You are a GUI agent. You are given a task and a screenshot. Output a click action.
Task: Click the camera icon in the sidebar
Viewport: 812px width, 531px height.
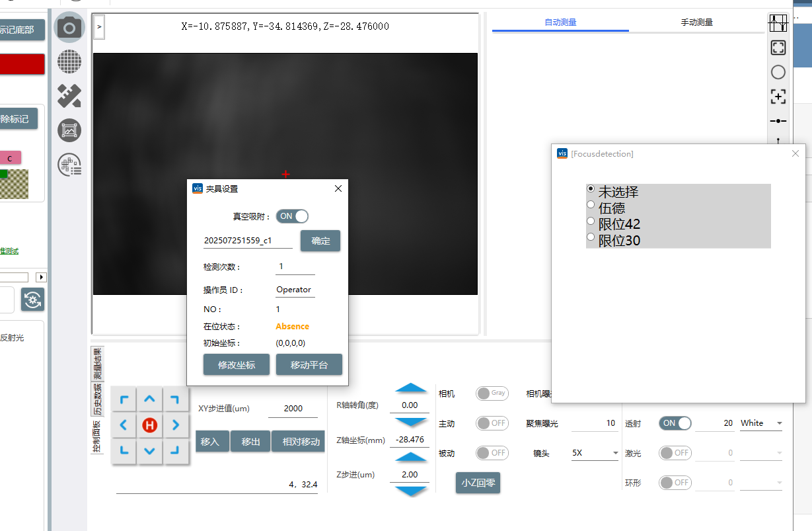[x=69, y=28]
